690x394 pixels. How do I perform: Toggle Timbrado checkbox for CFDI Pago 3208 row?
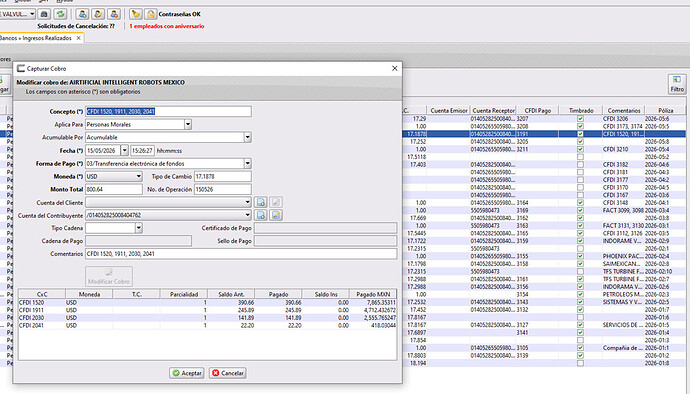point(580,126)
